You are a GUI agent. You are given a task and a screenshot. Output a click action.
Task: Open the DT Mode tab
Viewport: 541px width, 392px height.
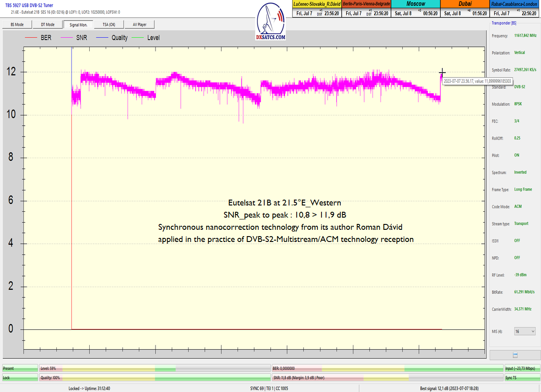pyautogui.click(x=47, y=25)
